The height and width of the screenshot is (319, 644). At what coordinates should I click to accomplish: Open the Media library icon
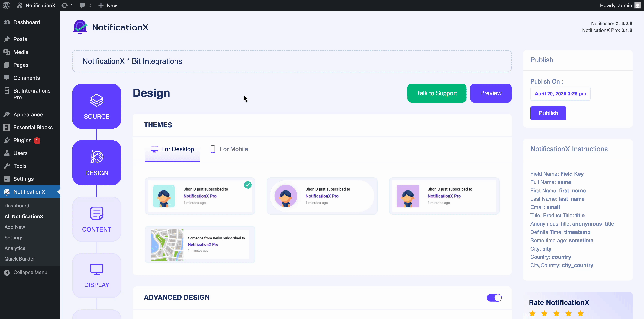click(7, 52)
